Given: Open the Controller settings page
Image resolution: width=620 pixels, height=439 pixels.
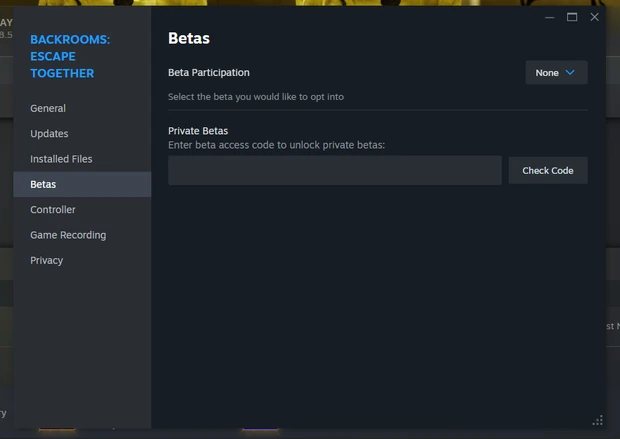Looking at the screenshot, I should (53, 210).
